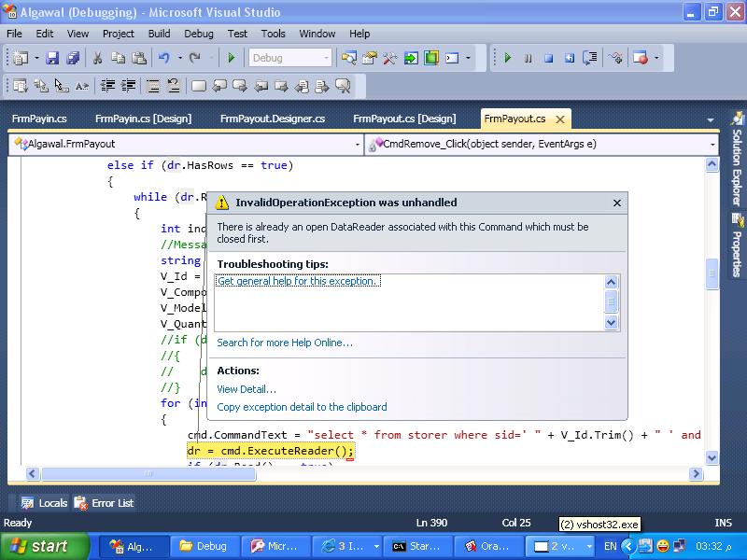
Task: Stop debugging with the square icon
Action: coord(548,58)
